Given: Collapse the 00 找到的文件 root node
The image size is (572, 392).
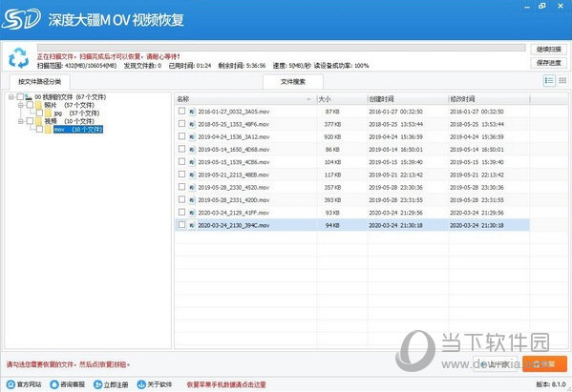Looking at the screenshot, I should (x=11, y=97).
